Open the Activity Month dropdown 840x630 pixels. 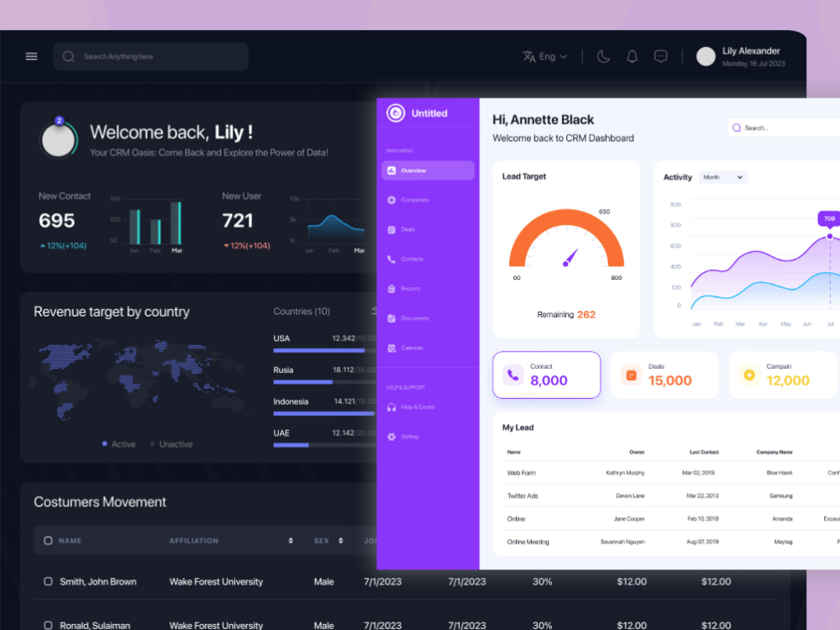723,177
